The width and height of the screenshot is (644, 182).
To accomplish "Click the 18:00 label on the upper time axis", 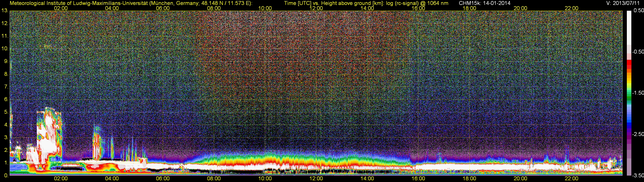I will point(469,8).
